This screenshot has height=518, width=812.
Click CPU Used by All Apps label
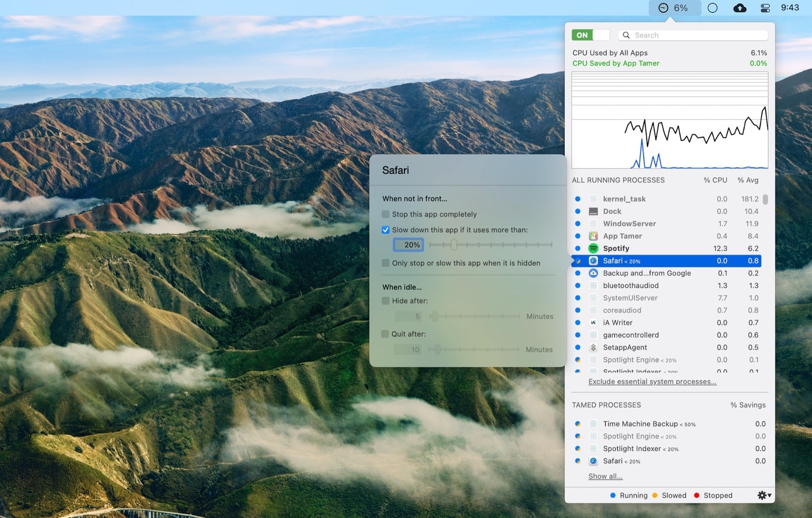click(610, 53)
